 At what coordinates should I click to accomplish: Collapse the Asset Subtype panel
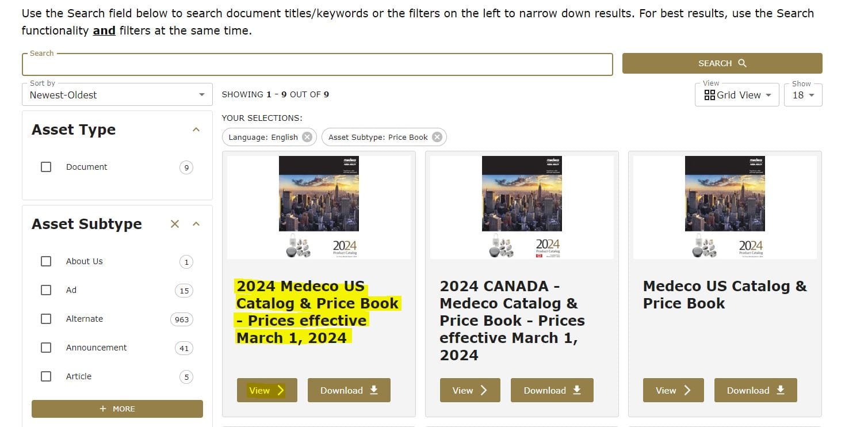coord(196,224)
